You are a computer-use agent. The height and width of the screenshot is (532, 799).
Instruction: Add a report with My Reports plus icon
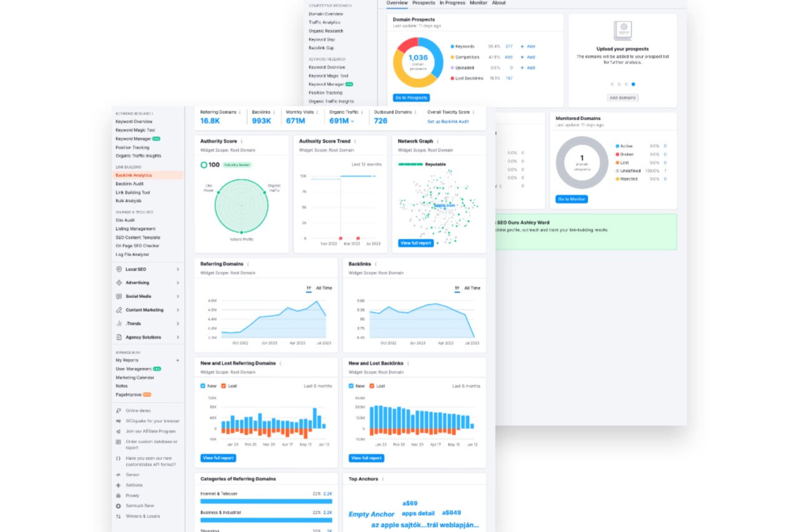[177, 360]
